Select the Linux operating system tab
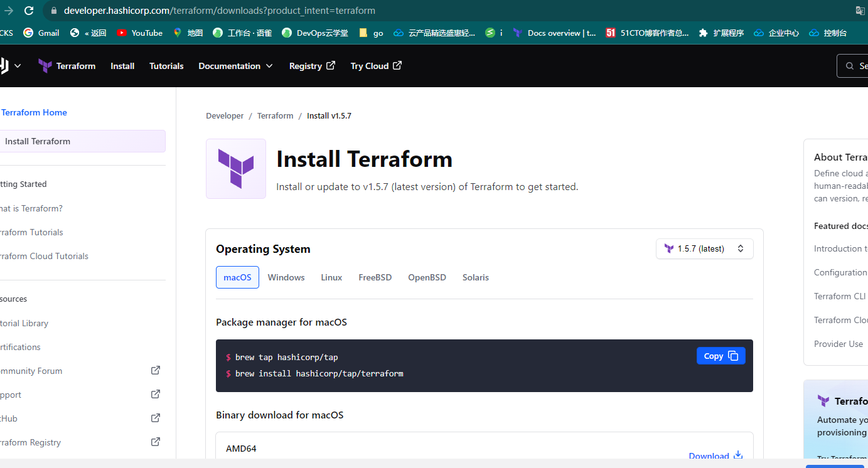Screen dimensions: 868x468 (x=331, y=277)
